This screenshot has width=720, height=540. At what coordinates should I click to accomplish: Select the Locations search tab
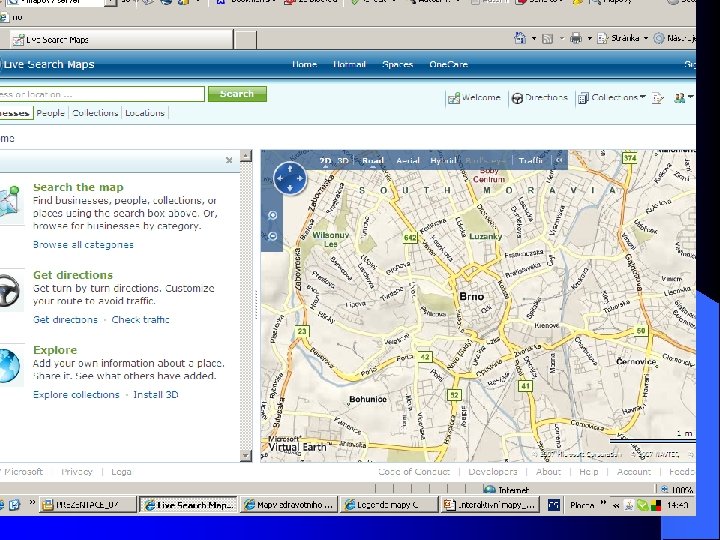tap(145, 112)
